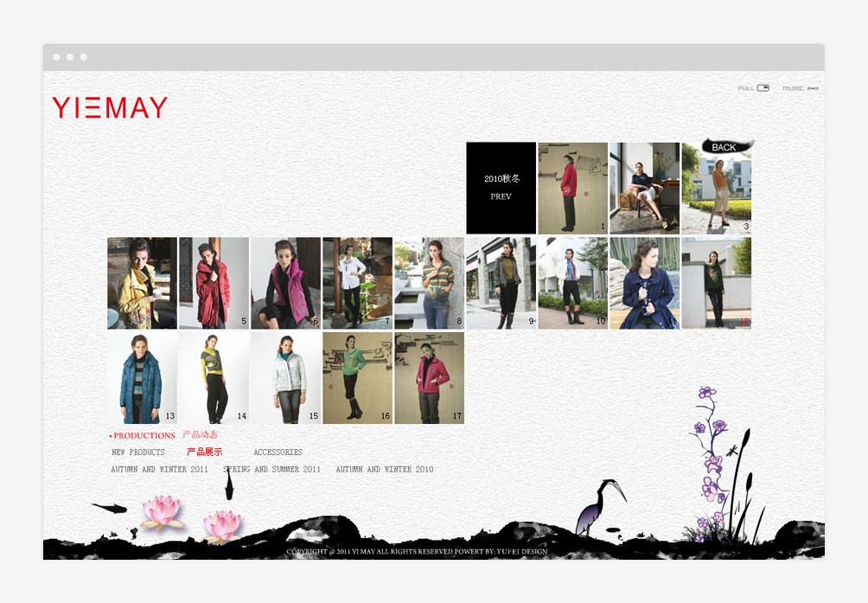868x603 pixels.
Task: Toggle the FULL screen mode icon
Action: [763, 88]
